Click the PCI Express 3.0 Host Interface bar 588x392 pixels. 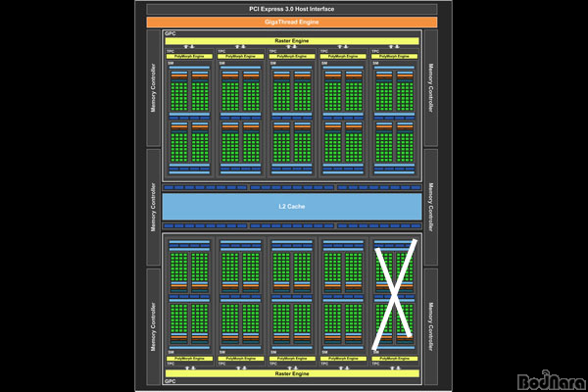[292, 9]
